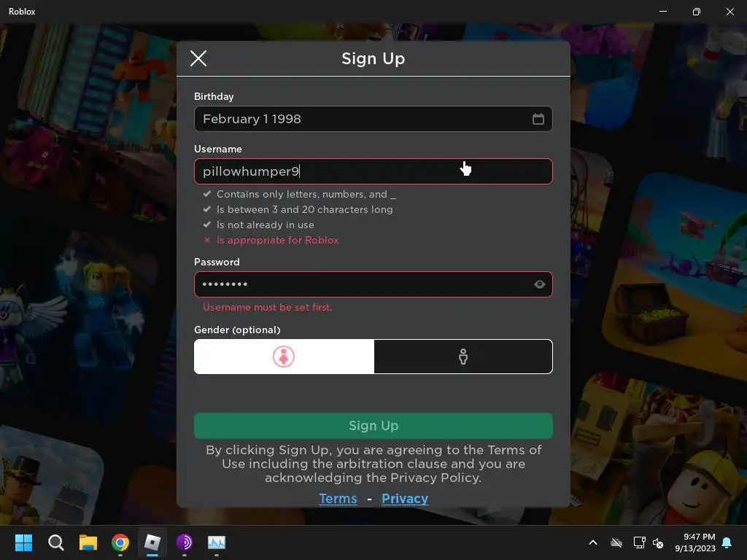The width and height of the screenshot is (747, 560).
Task: Restore down the Roblox window
Action: [x=697, y=12]
